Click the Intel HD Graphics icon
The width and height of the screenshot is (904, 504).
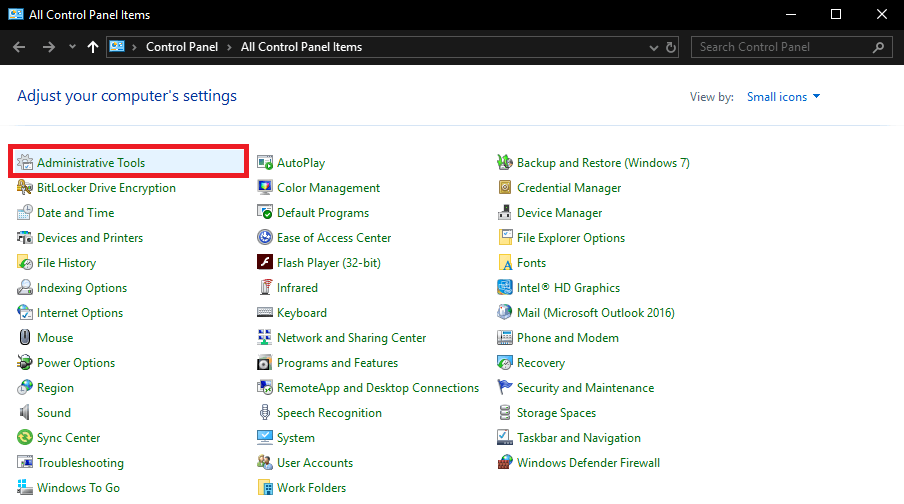tap(505, 288)
